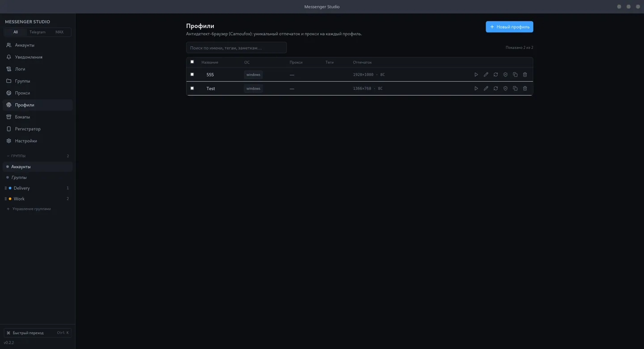Switch to the Telegram filter tab
644x349 pixels.
38,32
